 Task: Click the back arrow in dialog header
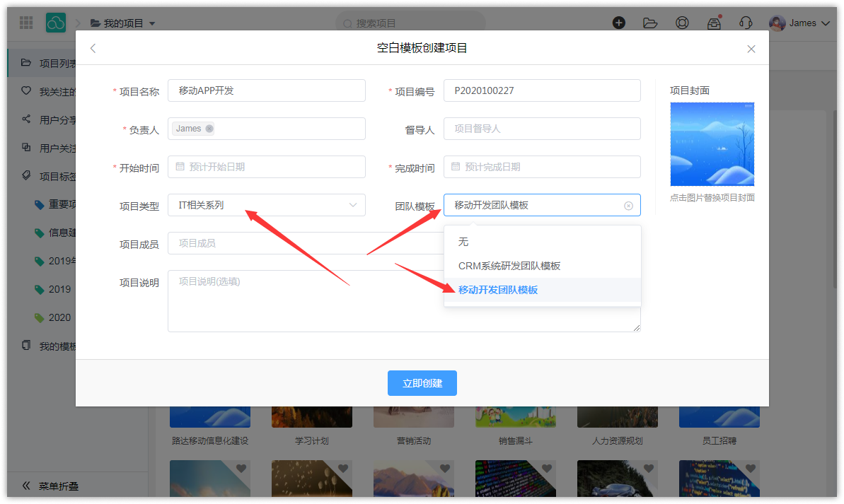(x=93, y=49)
